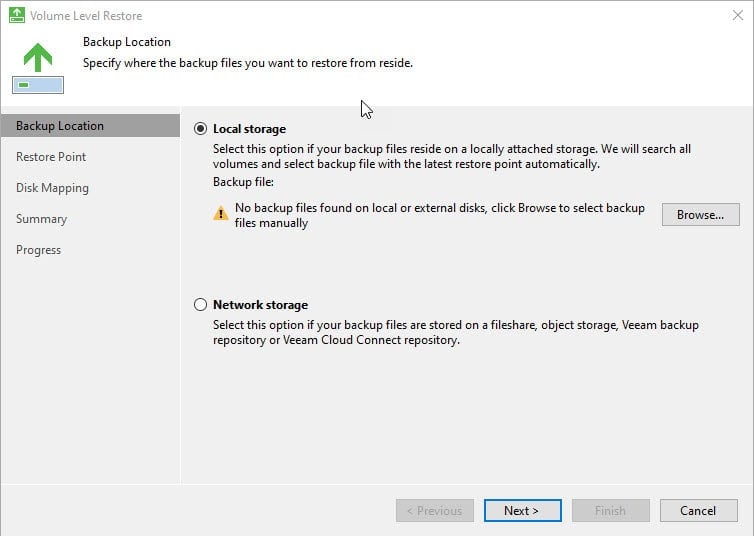
Task: Go to the Disk Mapping step
Action: 52,188
